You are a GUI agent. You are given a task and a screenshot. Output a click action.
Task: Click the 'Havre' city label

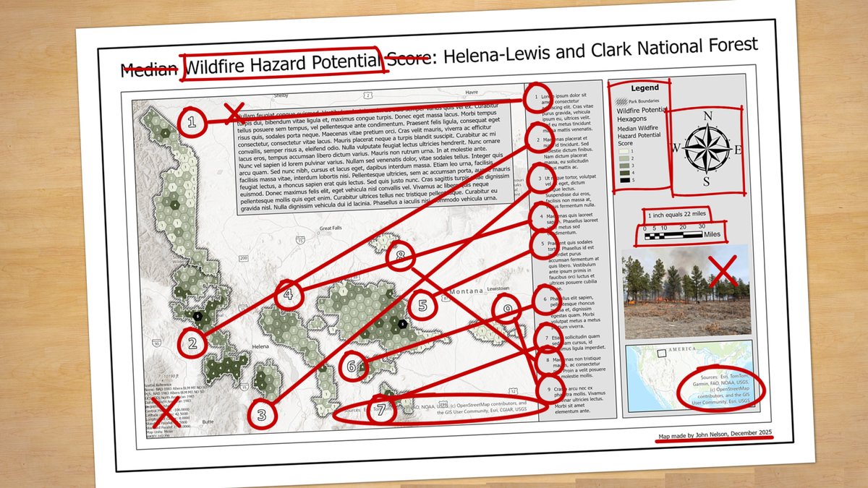[x=473, y=93]
